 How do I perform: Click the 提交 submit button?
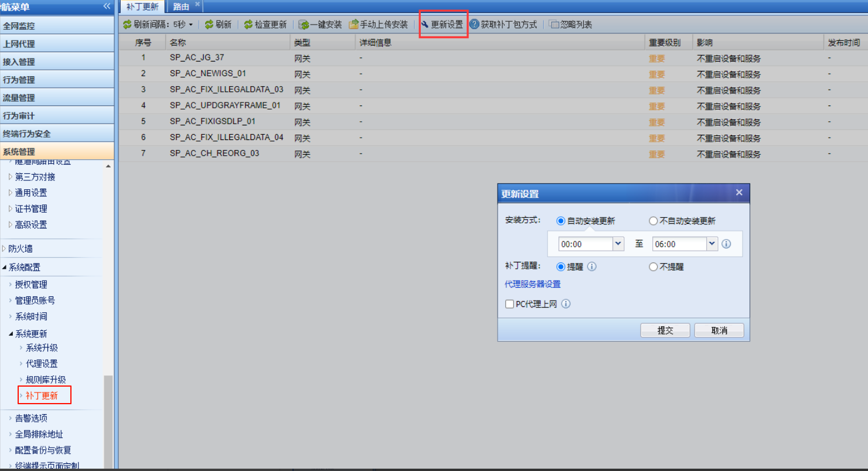[665, 330]
